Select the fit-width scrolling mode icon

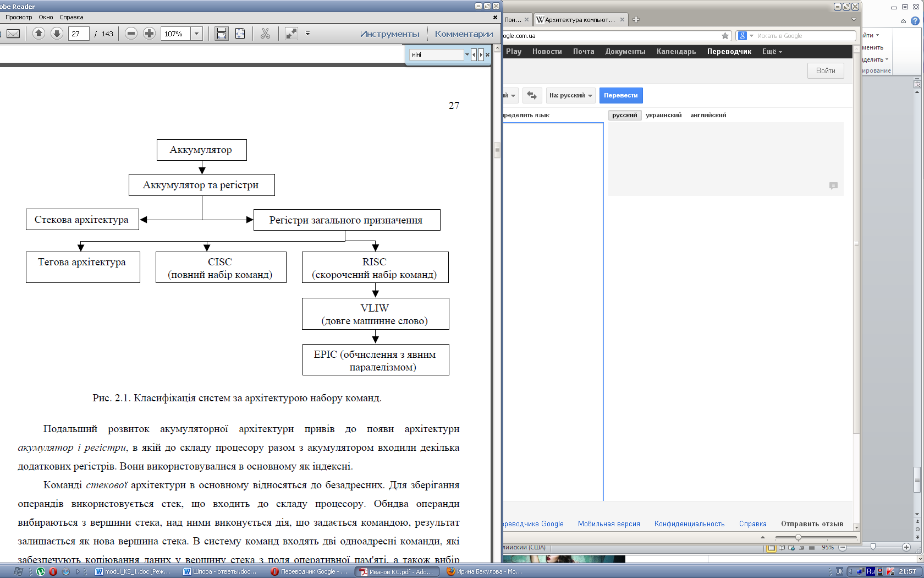click(221, 34)
